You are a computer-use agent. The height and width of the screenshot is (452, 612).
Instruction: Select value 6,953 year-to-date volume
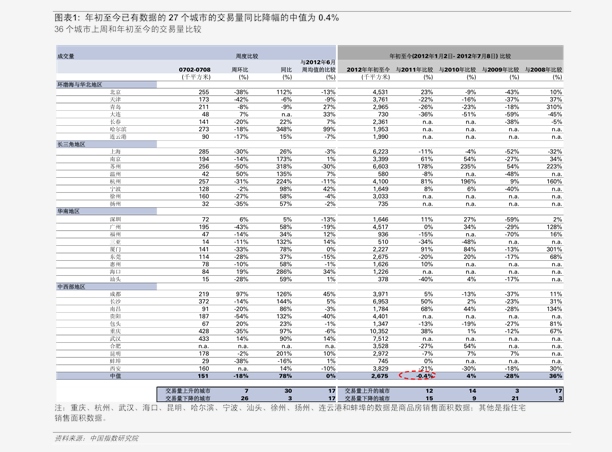tap(380, 302)
